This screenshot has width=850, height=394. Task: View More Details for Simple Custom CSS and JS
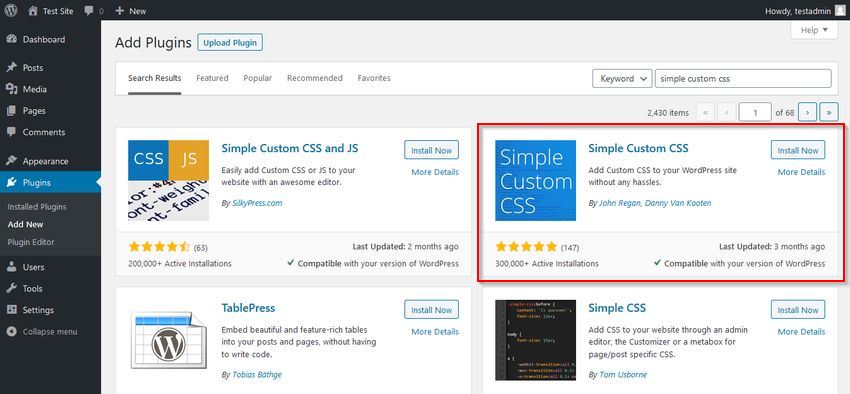click(x=435, y=172)
